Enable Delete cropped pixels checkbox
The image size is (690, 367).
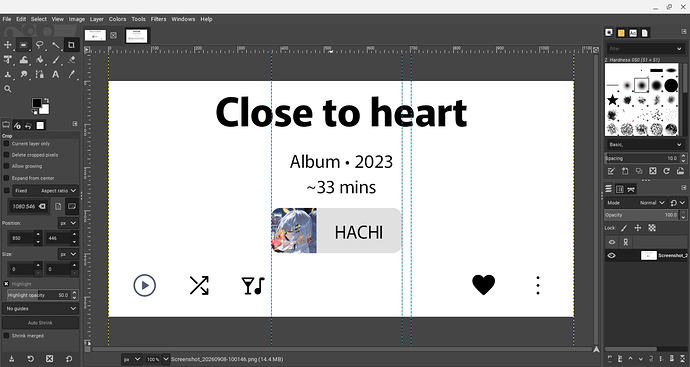click(6, 155)
